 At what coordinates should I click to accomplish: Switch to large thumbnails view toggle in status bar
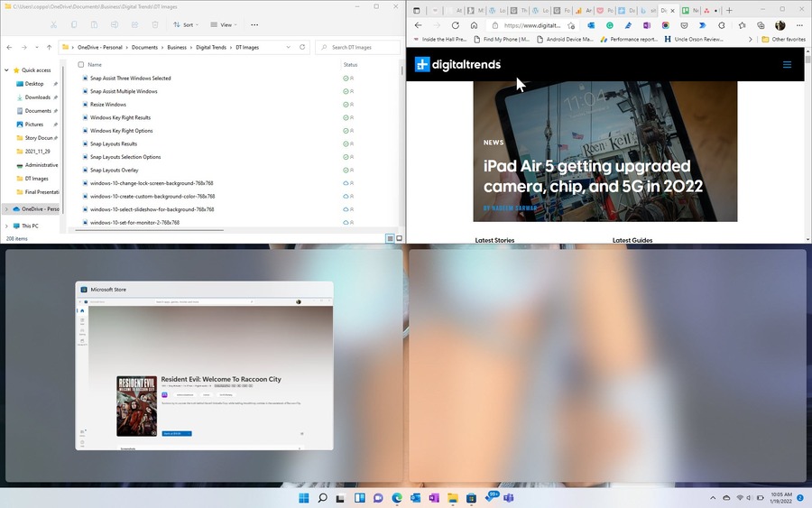point(400,239)
